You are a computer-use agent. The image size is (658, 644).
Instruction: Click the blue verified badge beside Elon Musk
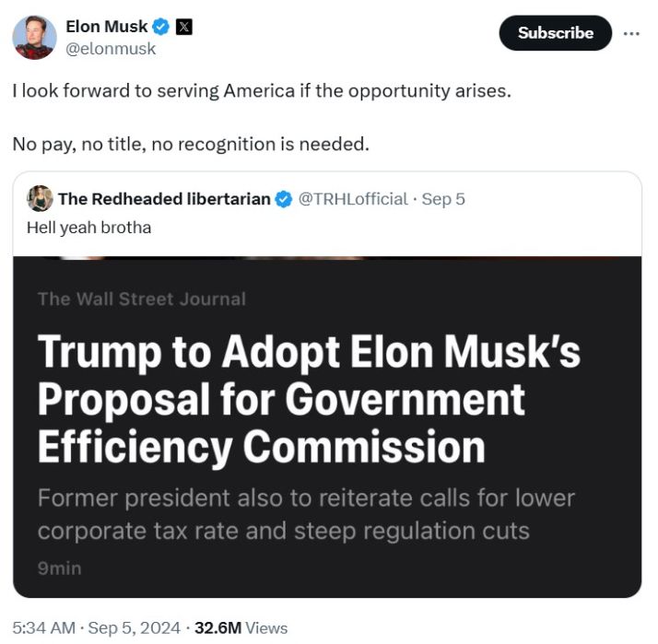[x=160, y=27]
